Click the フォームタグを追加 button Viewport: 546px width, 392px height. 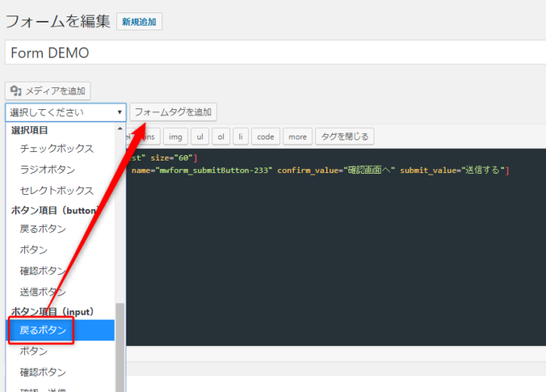(172, 112)
